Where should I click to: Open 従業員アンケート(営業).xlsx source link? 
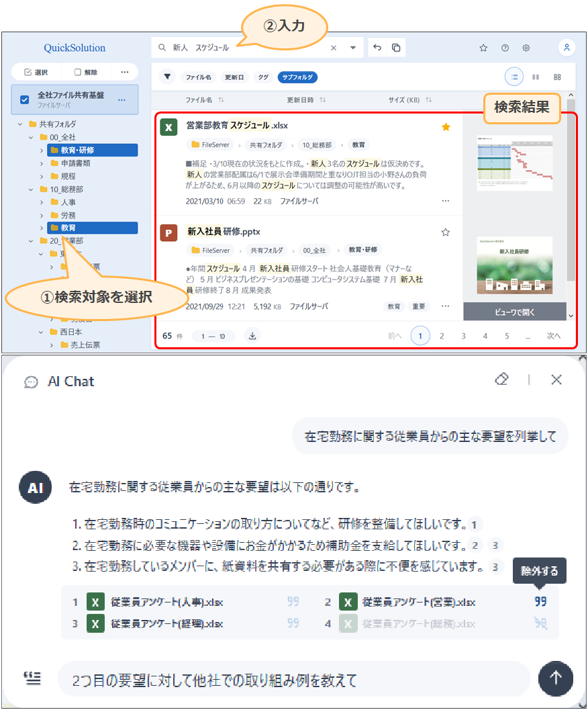418,602
